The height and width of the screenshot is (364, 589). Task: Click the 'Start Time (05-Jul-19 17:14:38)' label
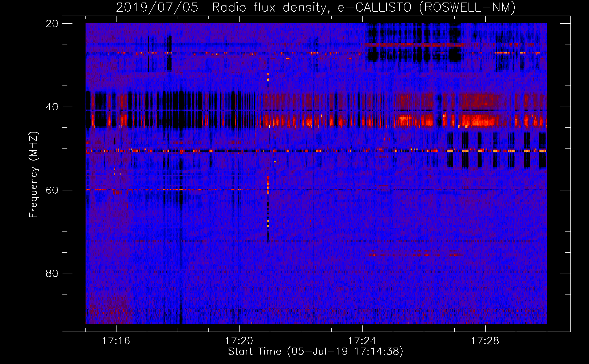316,352
